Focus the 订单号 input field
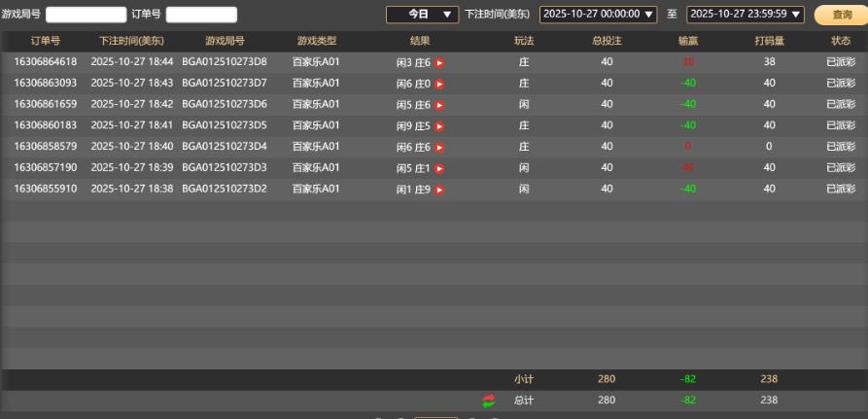Viewport: 868px width, 419px height. click(x=201, y=15)
